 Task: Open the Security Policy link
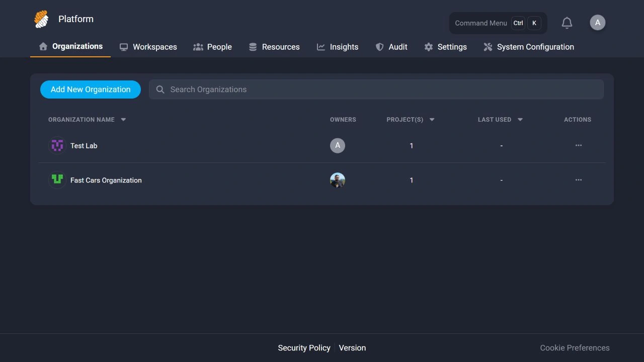pyautogui.click(x=304, y=348)
